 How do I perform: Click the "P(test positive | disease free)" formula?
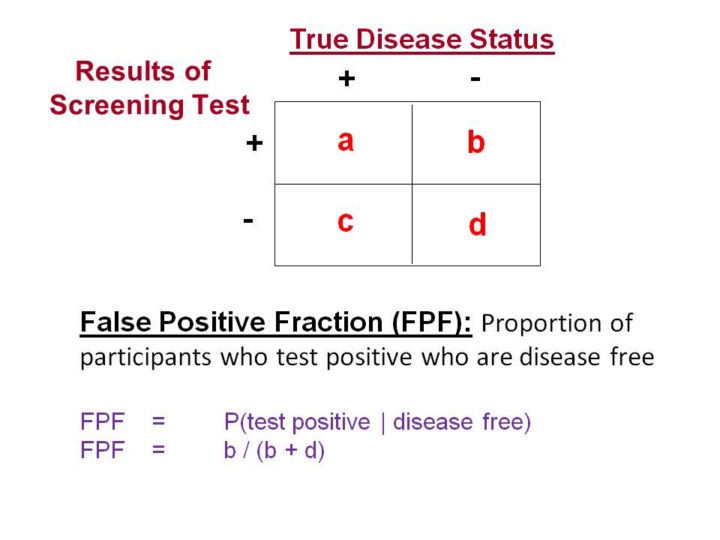point(377,422)
